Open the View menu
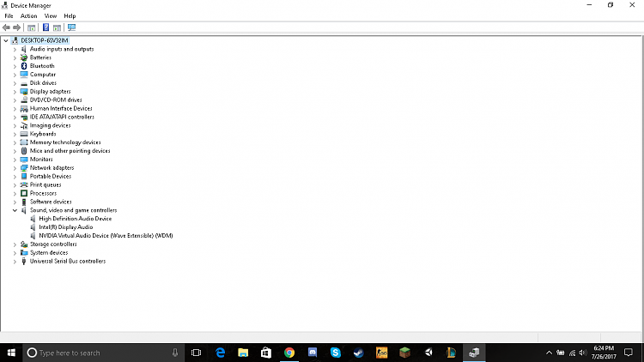The height and width of the screenshot is (362, 644). 51,16
